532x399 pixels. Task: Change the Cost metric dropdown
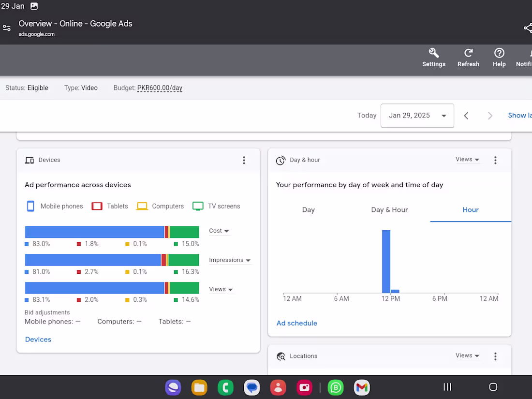click(x=219, y=231)
